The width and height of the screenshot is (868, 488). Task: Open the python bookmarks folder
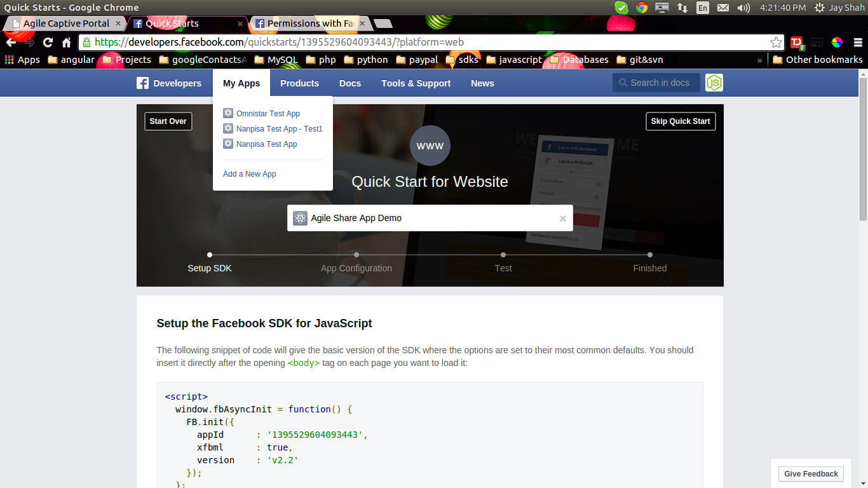[x=366, y=60]
